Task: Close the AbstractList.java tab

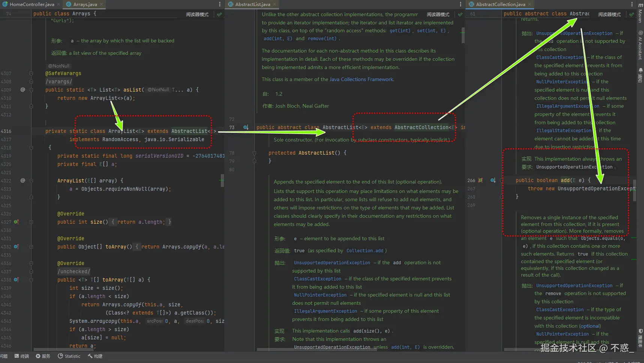Action: (x=275, y=5)
